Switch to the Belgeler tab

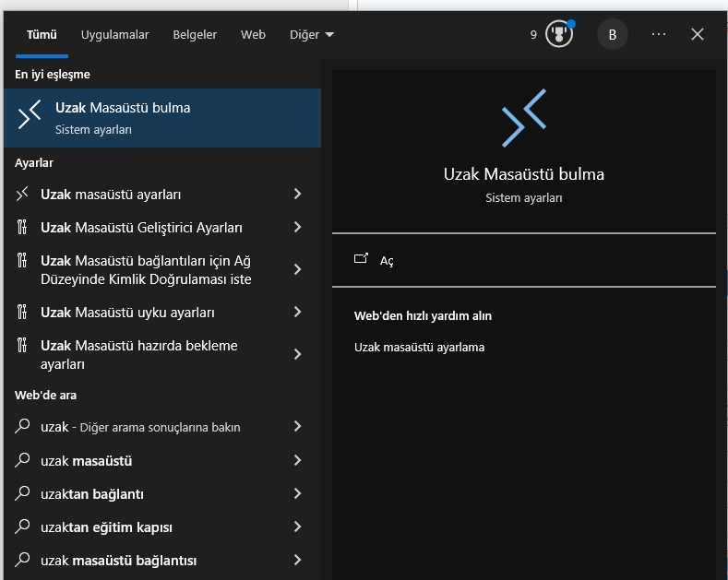(195, 35)
